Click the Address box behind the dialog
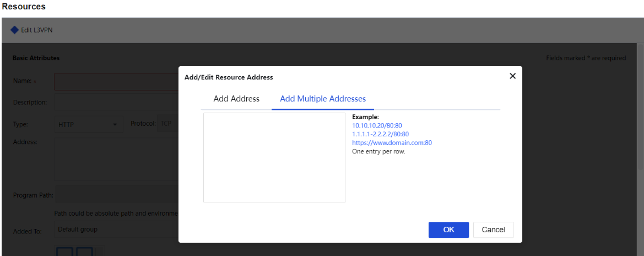644x256 pixels. point(116,159)
